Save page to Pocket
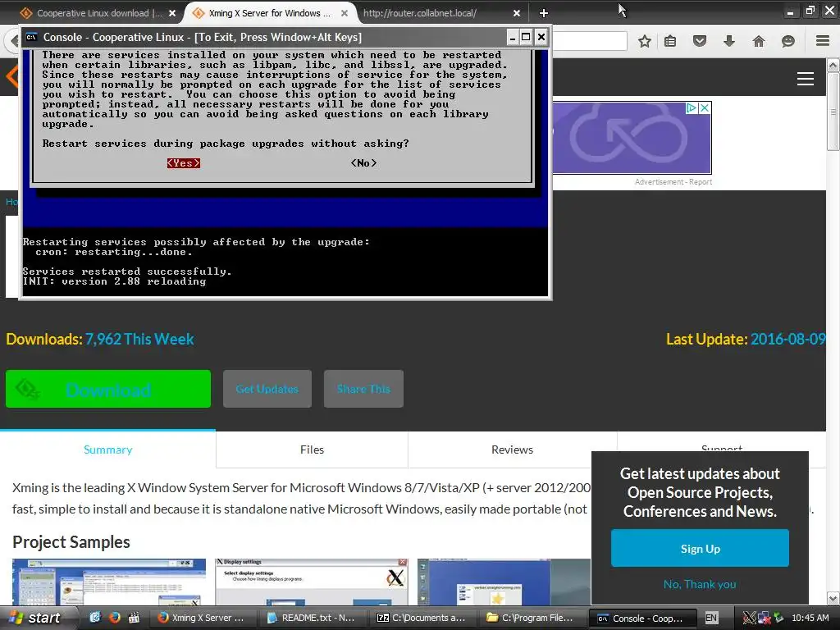The width and height of the screenshot is (840, 630). [700, 41]
